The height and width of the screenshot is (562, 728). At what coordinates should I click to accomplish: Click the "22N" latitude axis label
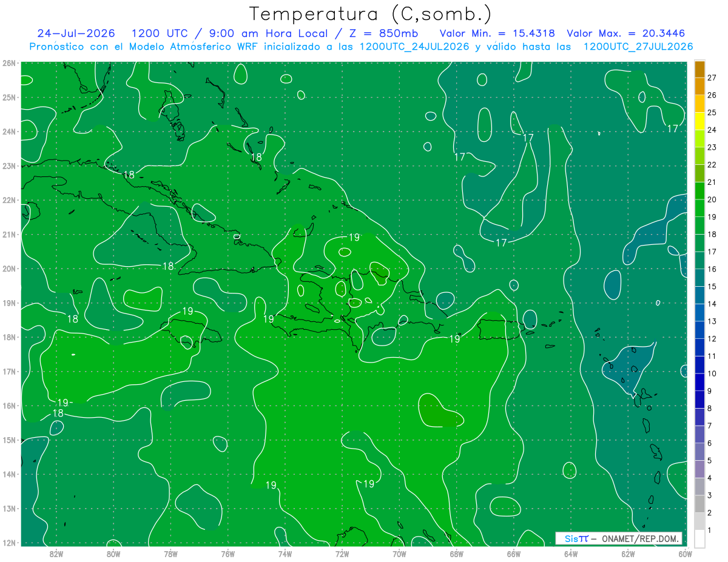9,200
